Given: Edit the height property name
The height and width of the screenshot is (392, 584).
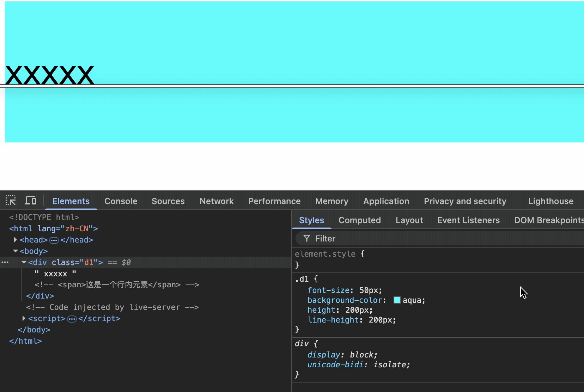Looking at the screenshot, I should click(x=322, y=310).
